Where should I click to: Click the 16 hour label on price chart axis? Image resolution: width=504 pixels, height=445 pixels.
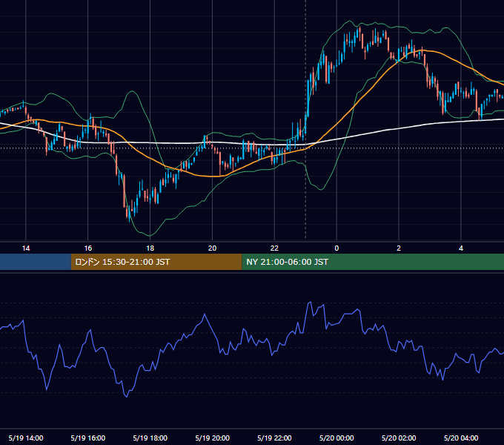87,248
